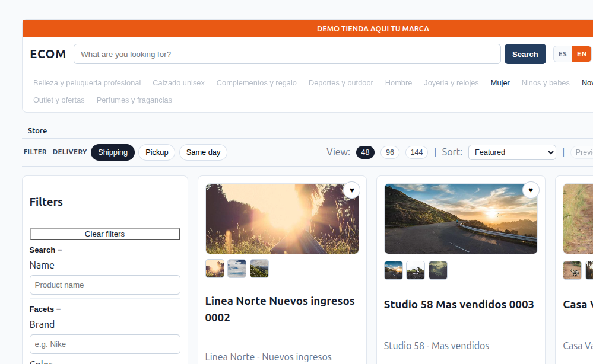Select third dark thumbnail under Studio 58
593x364 pixels.
click(438, 270)
